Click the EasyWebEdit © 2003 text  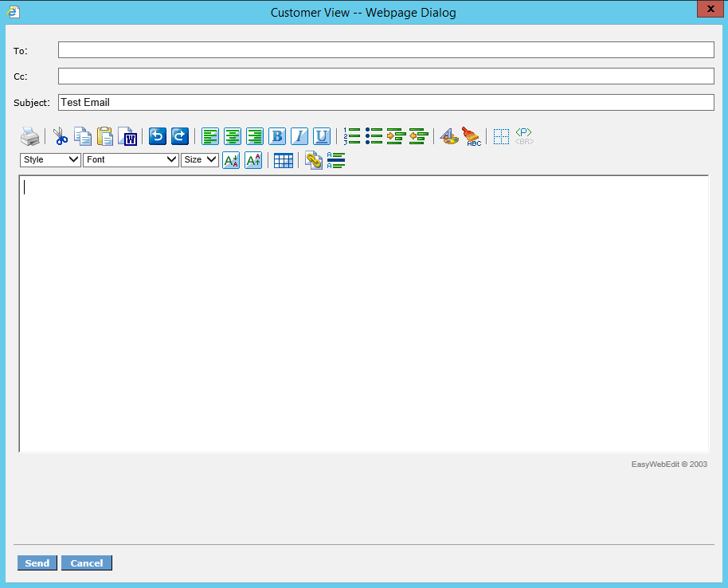[669, 464]
